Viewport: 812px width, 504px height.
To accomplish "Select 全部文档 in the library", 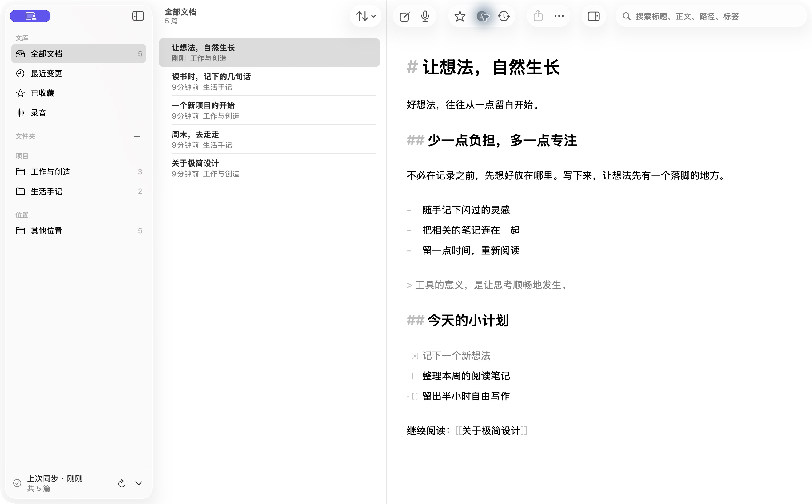I will coord(79,54).
